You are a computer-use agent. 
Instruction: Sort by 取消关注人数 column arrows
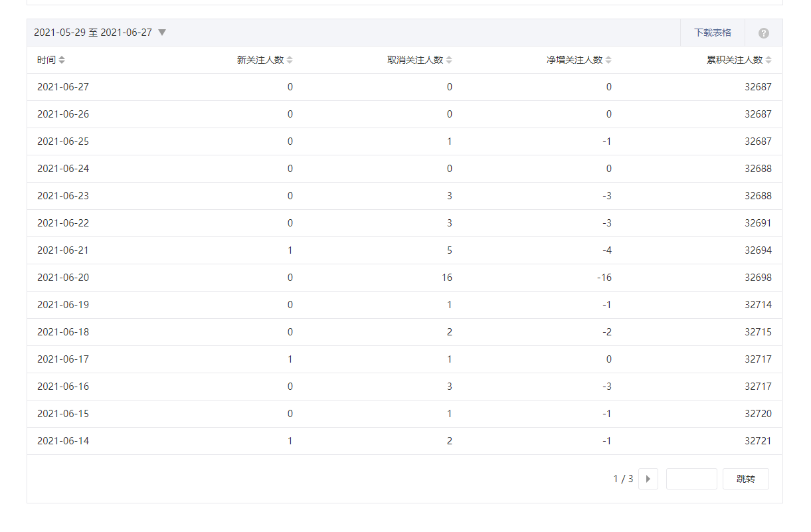449,60
